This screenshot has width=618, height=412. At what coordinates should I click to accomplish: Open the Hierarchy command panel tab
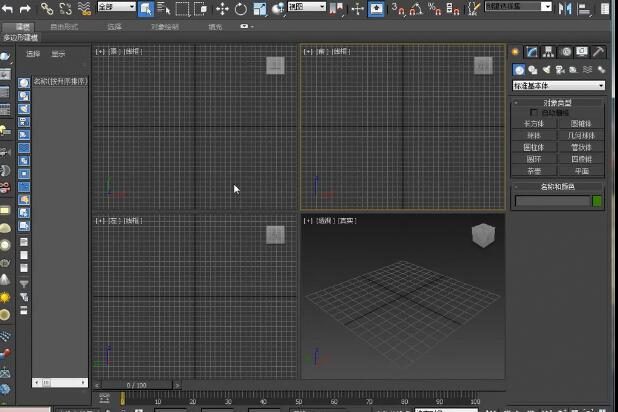tap(549, 52)
